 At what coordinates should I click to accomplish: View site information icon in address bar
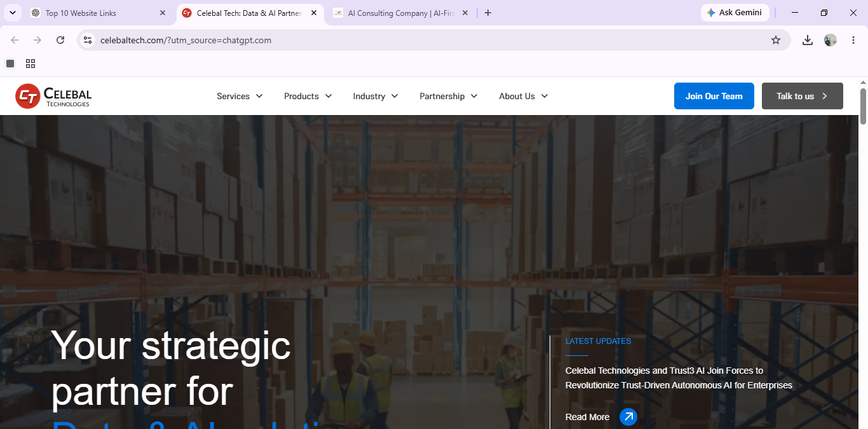pos(88,40)
